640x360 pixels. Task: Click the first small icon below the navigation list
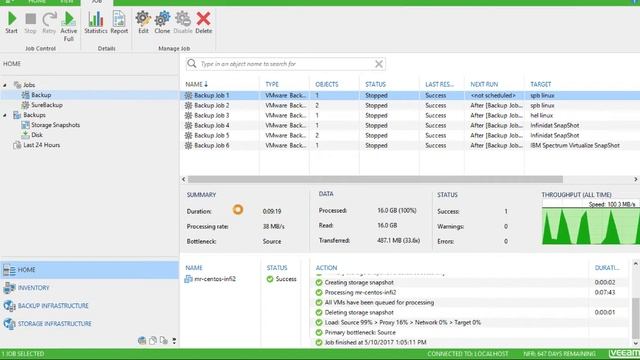point(142,340)
